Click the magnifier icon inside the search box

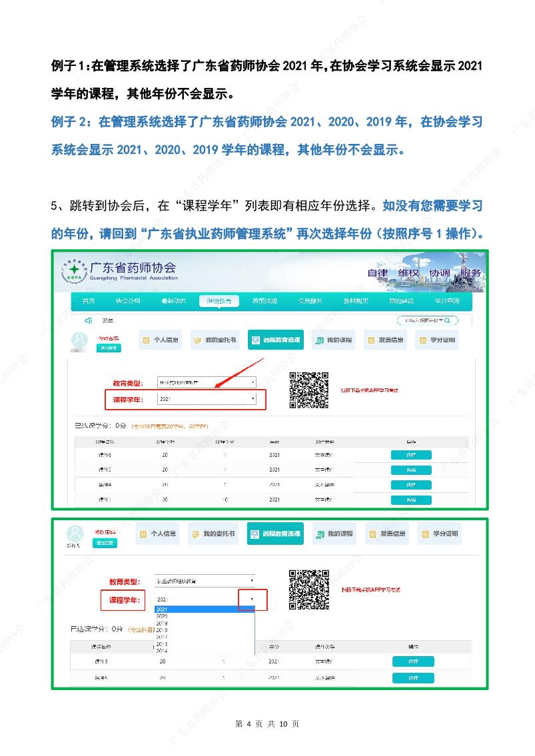click(447, 320)
